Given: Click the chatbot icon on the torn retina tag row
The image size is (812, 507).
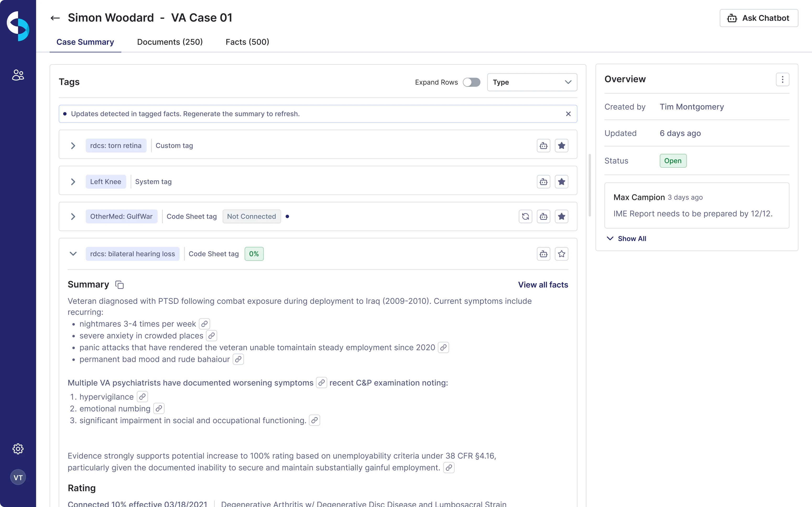Looking at the screenshot, I should coord(543,145).
